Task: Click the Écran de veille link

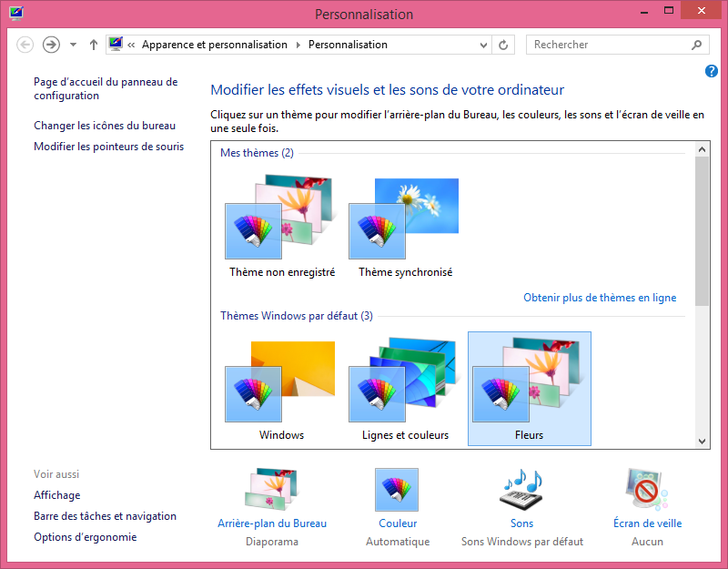Action: [648, 523]
